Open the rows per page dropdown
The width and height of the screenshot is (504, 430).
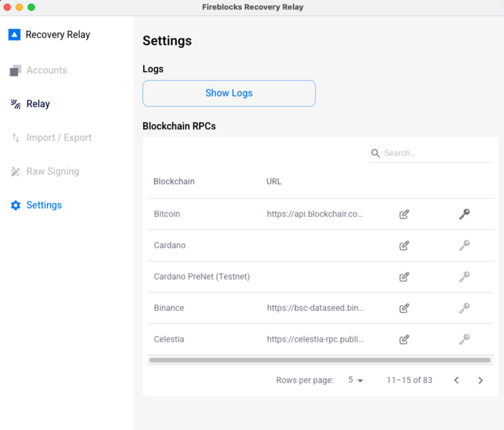tap(355, 380)
